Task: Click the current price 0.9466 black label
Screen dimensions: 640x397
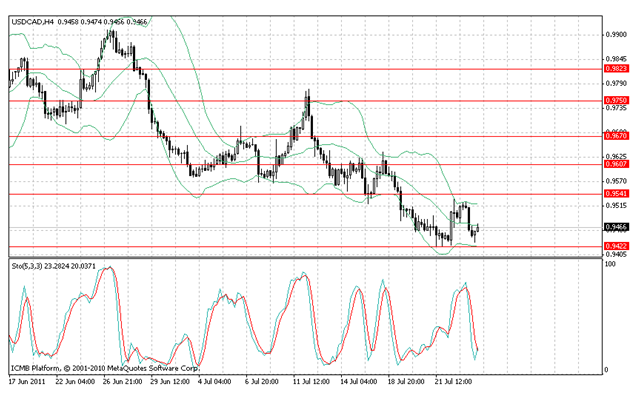Action: click(616, 227)
